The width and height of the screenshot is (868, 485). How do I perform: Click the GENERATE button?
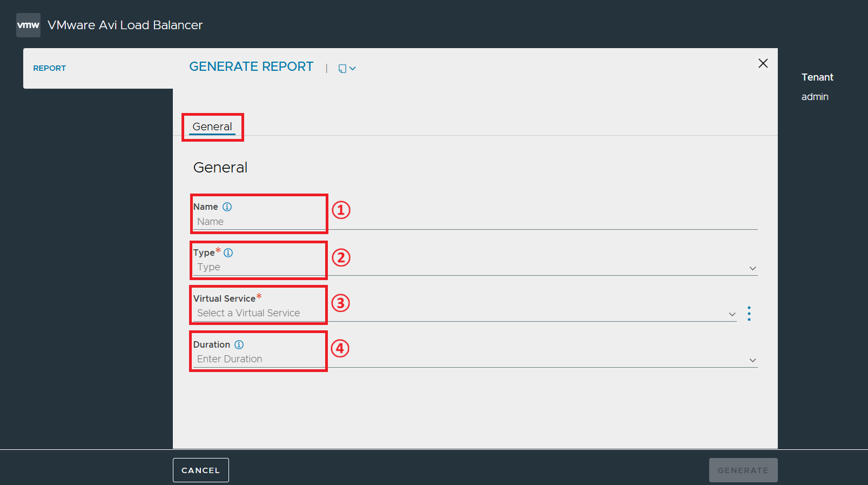point(743,470)
